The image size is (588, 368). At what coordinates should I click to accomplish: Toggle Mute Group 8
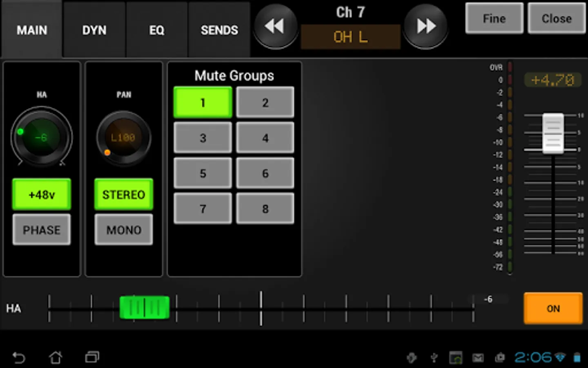point(265,209)
